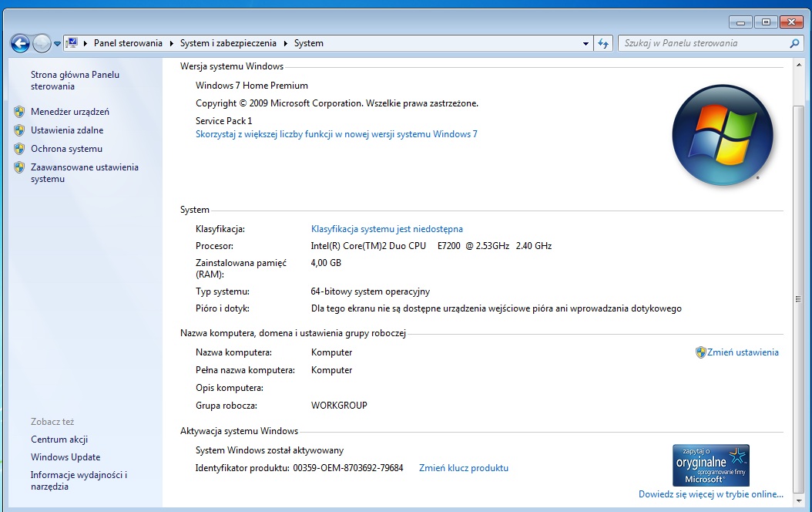Click the computer icon in the address bar

pyautogui.click(x=72, y=43)
